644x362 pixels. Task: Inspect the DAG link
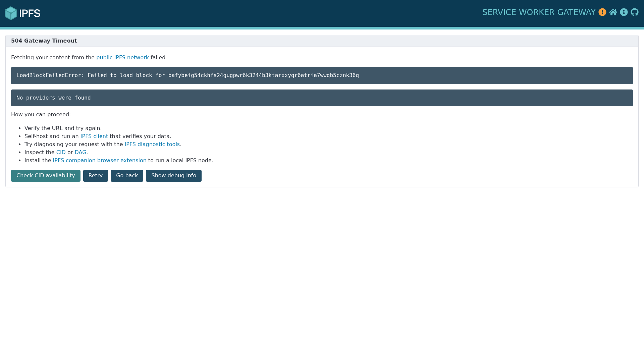tap(80, 153)
